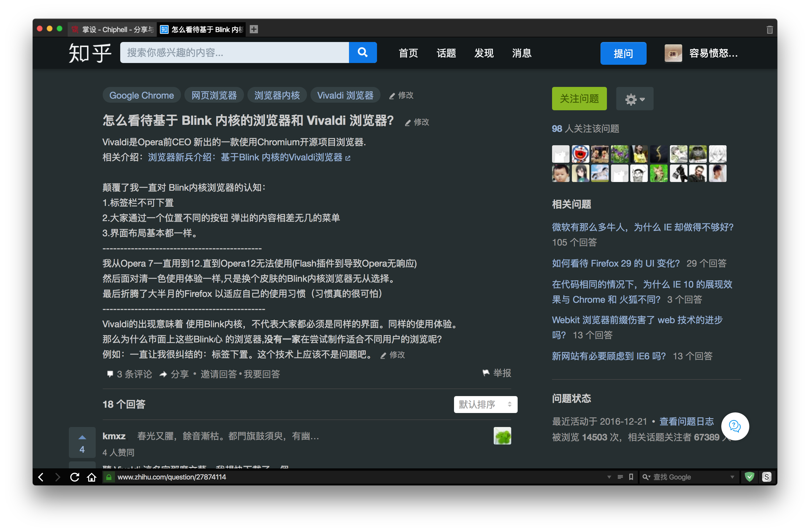The image size is (810, 532).
Task: Click 我要回答 link
Action: (x=262, y=374)
